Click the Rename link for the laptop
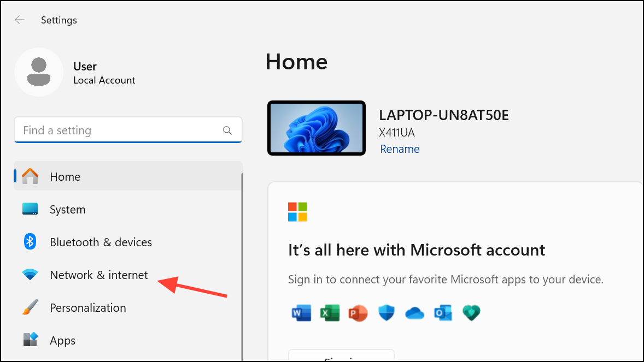Viewport: 644px width, 362px height. tap(400, 149)
